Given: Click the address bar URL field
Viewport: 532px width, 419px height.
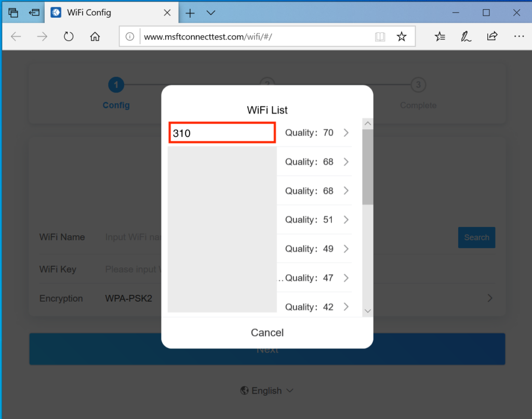Looking at the screenshot, I should [249, 37].
